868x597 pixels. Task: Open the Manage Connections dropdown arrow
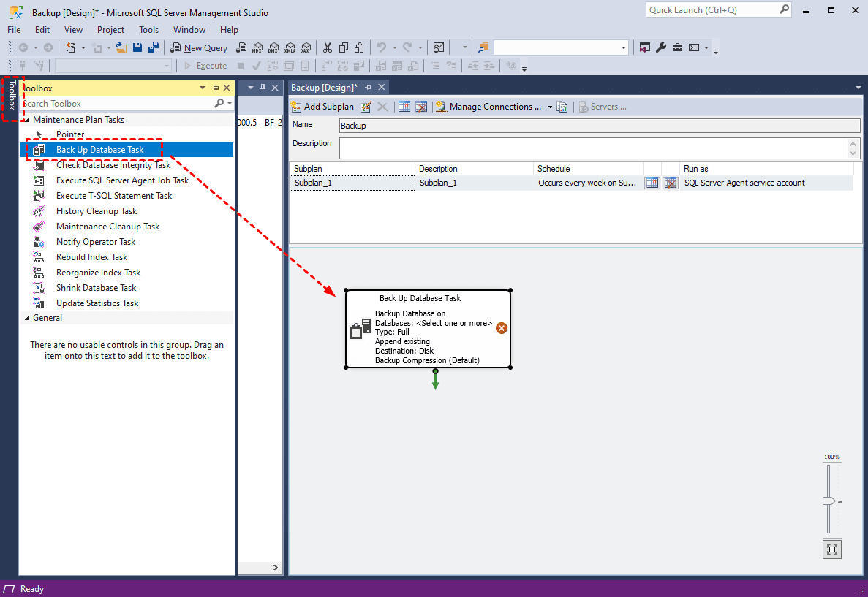pos(550,107)
